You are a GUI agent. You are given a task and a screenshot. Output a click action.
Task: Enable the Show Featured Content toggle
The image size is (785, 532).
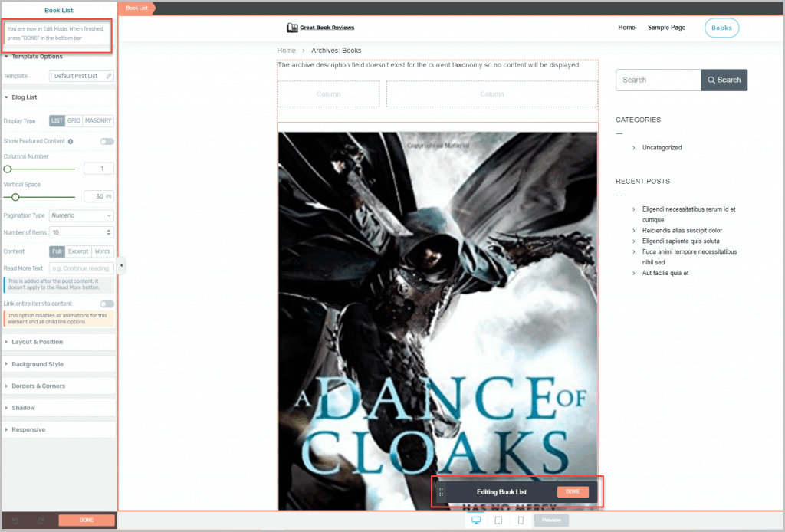(107, 142)
